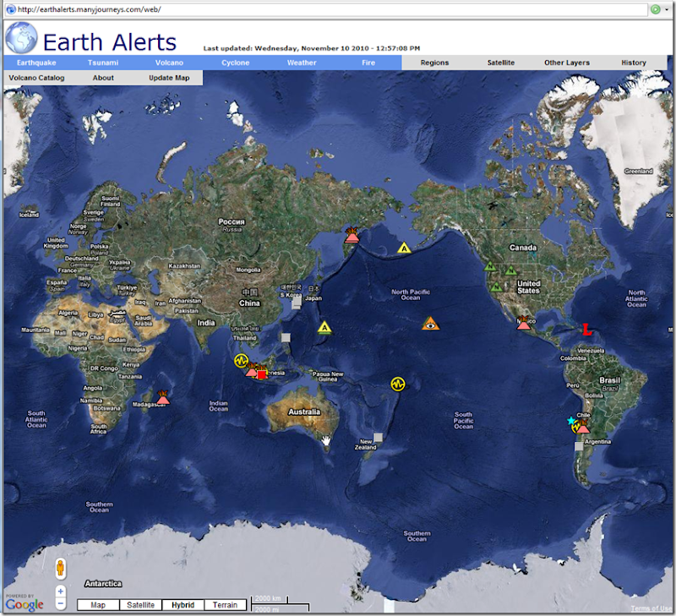
Task: Click the Update Map button
Action: [170, 78]
